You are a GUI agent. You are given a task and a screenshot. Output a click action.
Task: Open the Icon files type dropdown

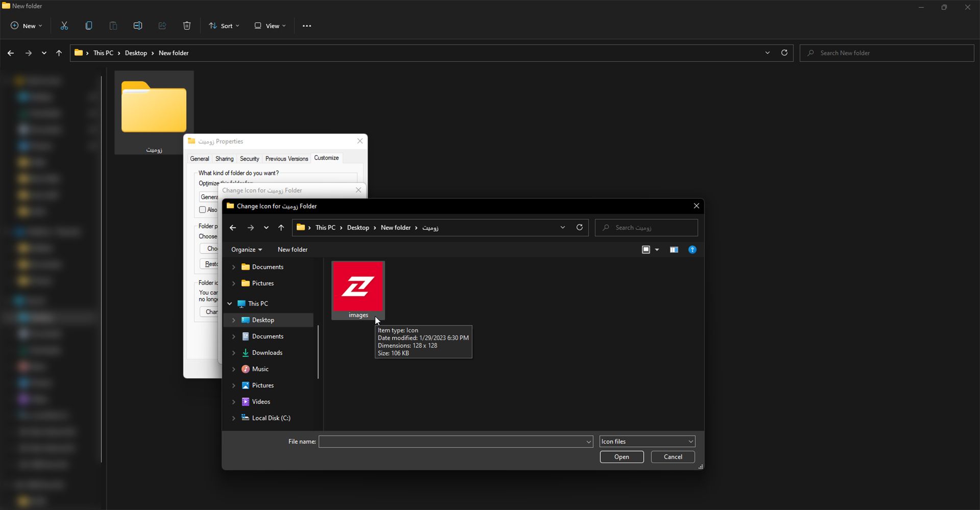[x=647, y=442]
